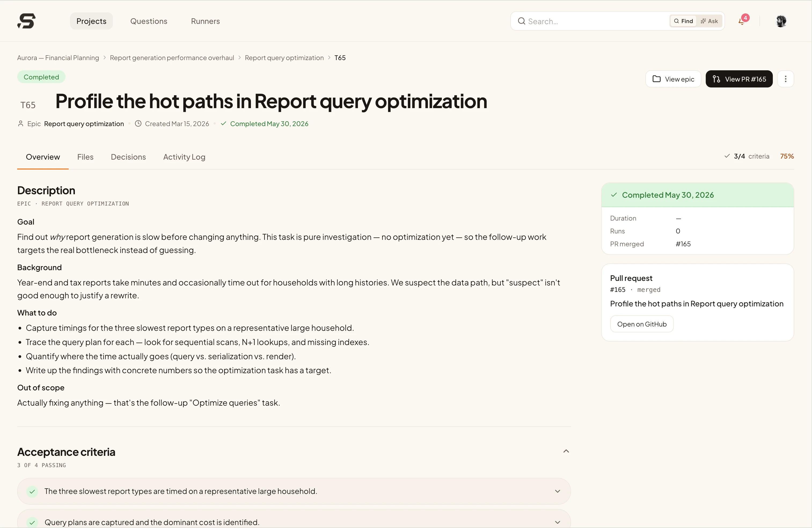Click the person icon beside Epic

pyautogui.click(x=20, y=123)
